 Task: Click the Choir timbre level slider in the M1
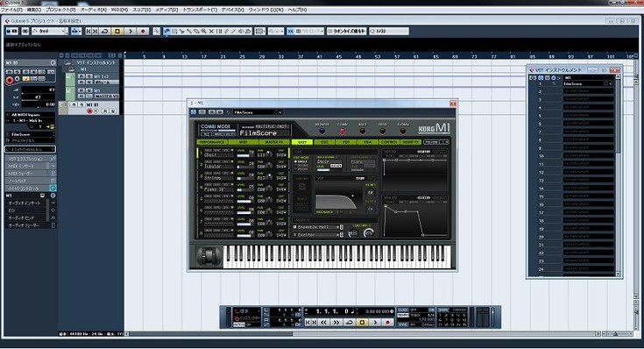(245, 156)
